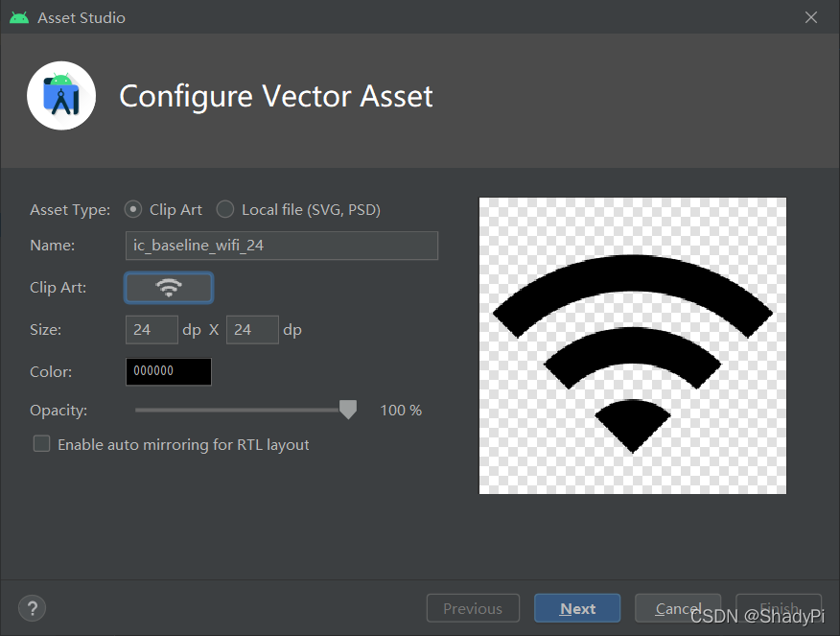Screen dimensions: 840x636
Task: Click the help question mark icon
Action: point(33,608)
